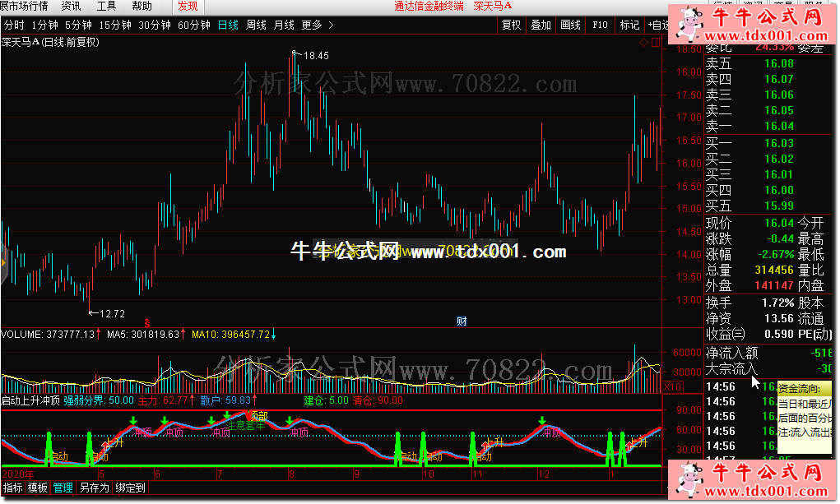Click the 管理 manage button
The width and height of the screenshot is (840, 504).
[63, 488]
